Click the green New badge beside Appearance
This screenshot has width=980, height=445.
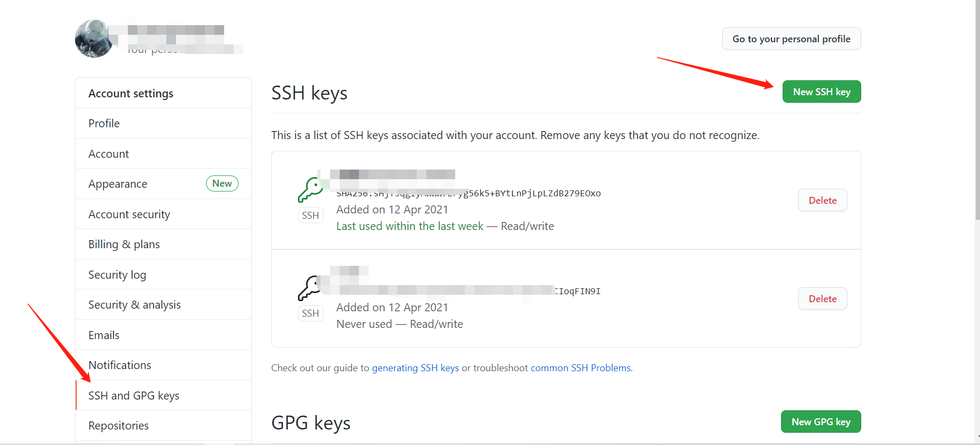pyautogui.click(x=222, y=183)
